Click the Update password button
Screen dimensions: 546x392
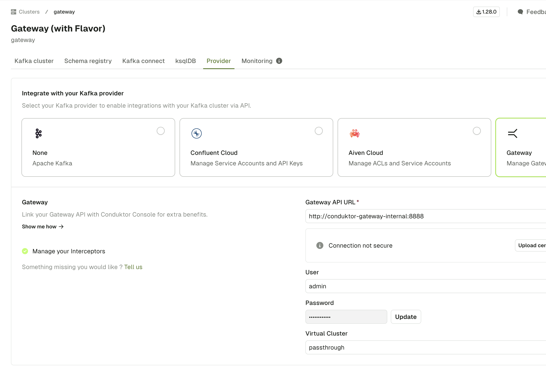(x=406, y=317)
